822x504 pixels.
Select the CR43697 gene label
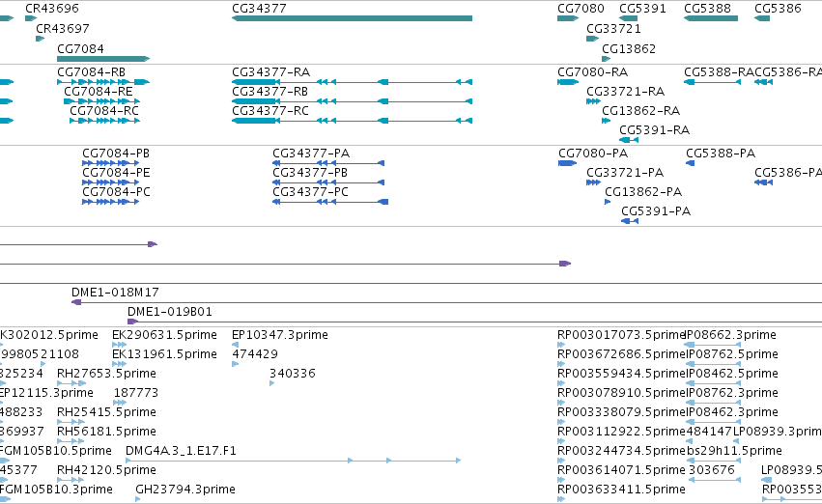click(63, 28)
